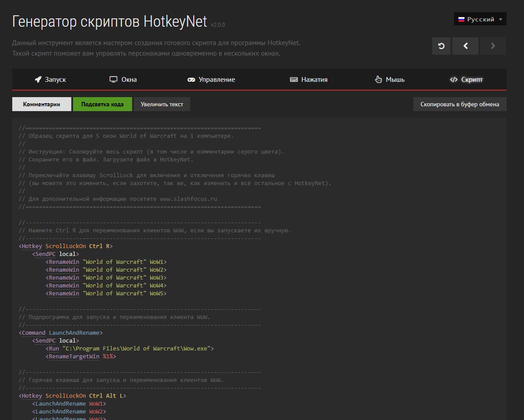Click the Генератор скриптов HotkeyNet title
Viewport: 524px width, 420px height.
110,21
